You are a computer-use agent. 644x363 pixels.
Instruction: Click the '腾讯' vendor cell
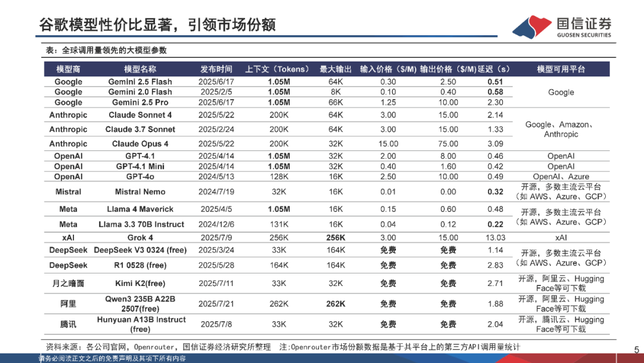pos(68,324)
